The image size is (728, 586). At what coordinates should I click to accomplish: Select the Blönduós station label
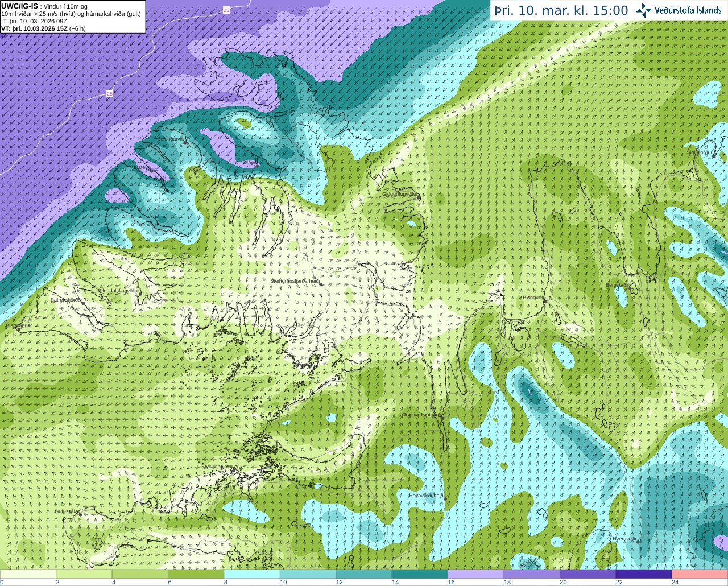(x=533, y=298)
